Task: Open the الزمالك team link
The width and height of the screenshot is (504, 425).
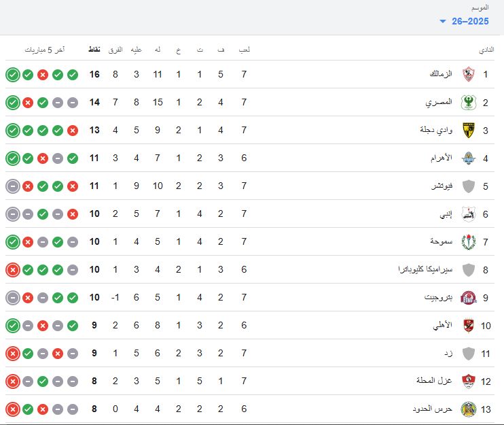Action: (441, 74)
